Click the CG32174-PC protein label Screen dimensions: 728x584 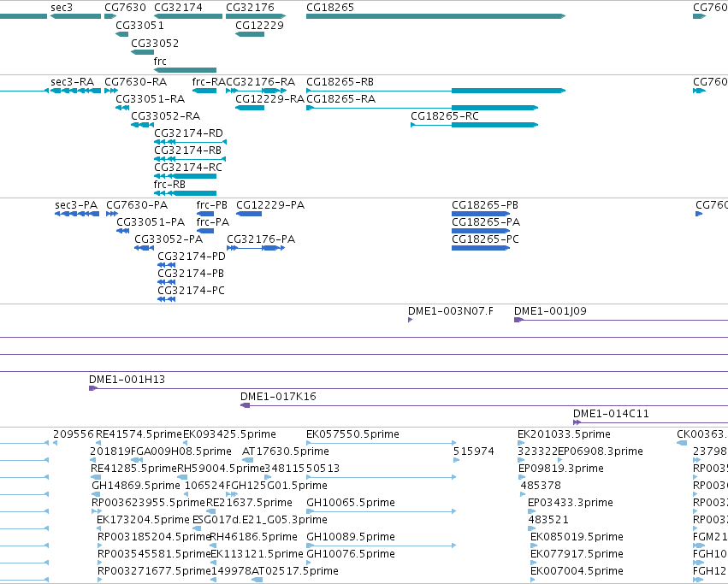(192, 291)
